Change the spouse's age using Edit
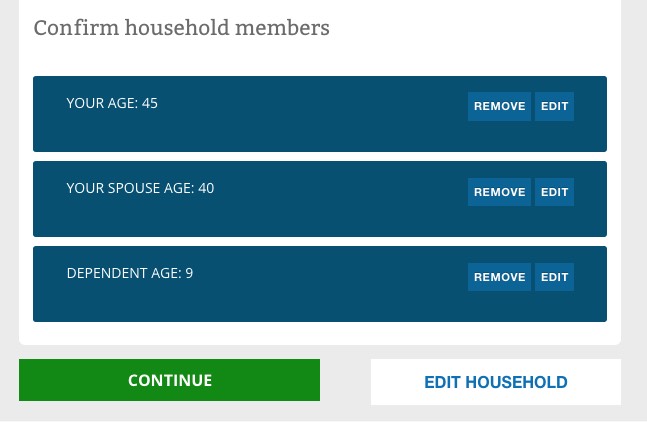Image resolution: width=647 pixels, height=422 pixels. click(x=554, y=192)
